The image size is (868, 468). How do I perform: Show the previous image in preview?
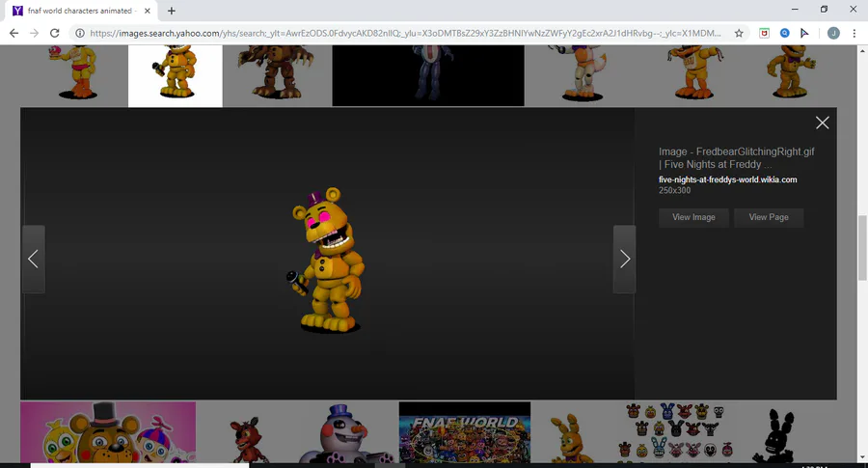(x=33, y=259)
